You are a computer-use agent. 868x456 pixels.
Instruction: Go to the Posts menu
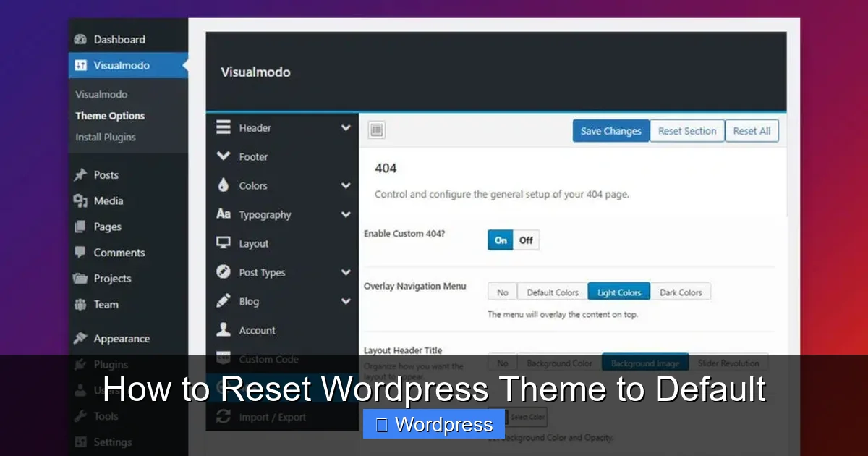[x=128, y=175]
